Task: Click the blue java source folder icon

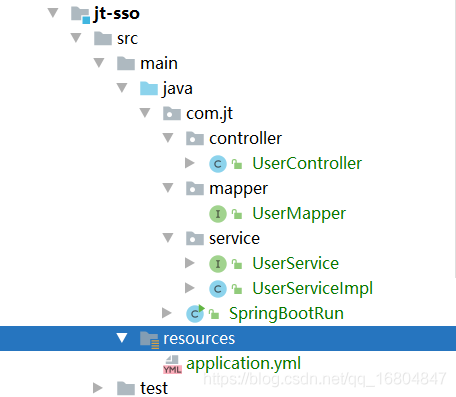Action: click(149, 88)
